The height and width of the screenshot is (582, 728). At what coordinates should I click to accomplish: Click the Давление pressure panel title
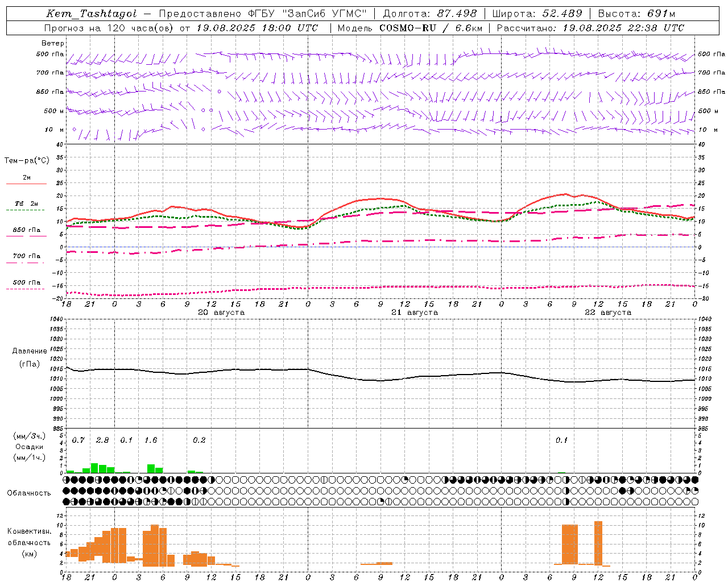coord(30,351)
